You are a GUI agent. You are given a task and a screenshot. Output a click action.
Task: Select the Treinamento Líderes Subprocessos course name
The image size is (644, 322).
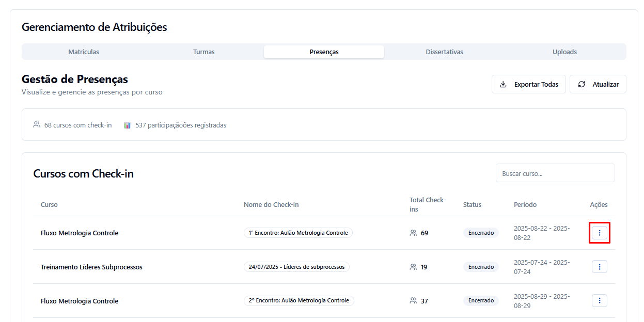point(91,267)
